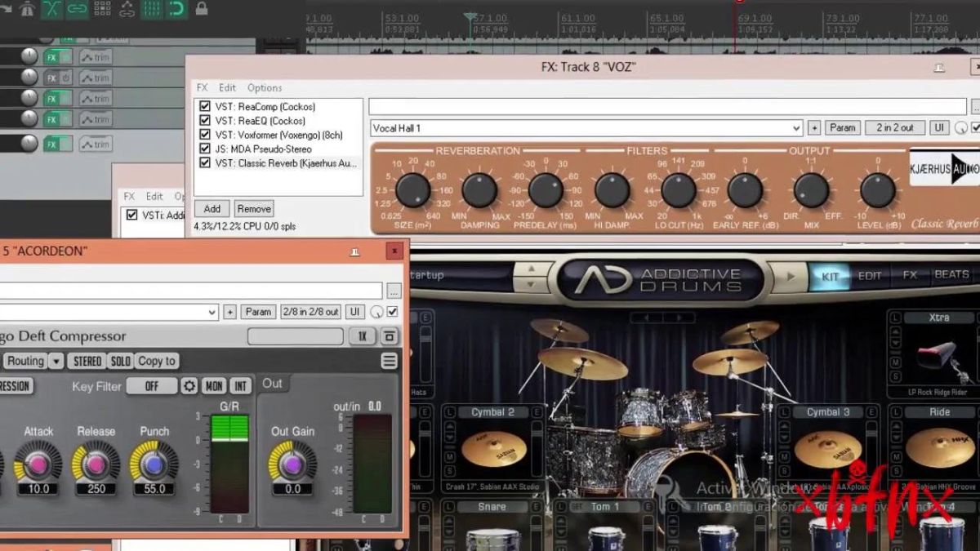Click the Deft Compressor window size icon

coord(390,336)
